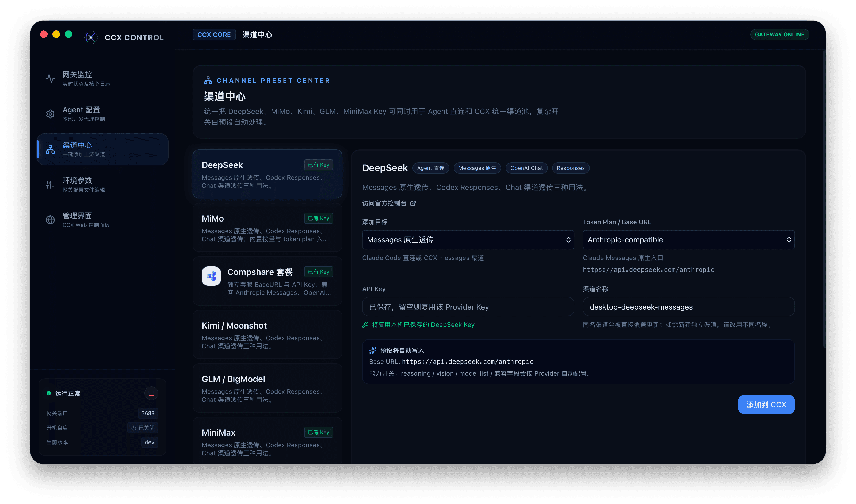
Task: Click the 管理界面 globe icon
Action: pyautogui.click(x=50, y=220)
